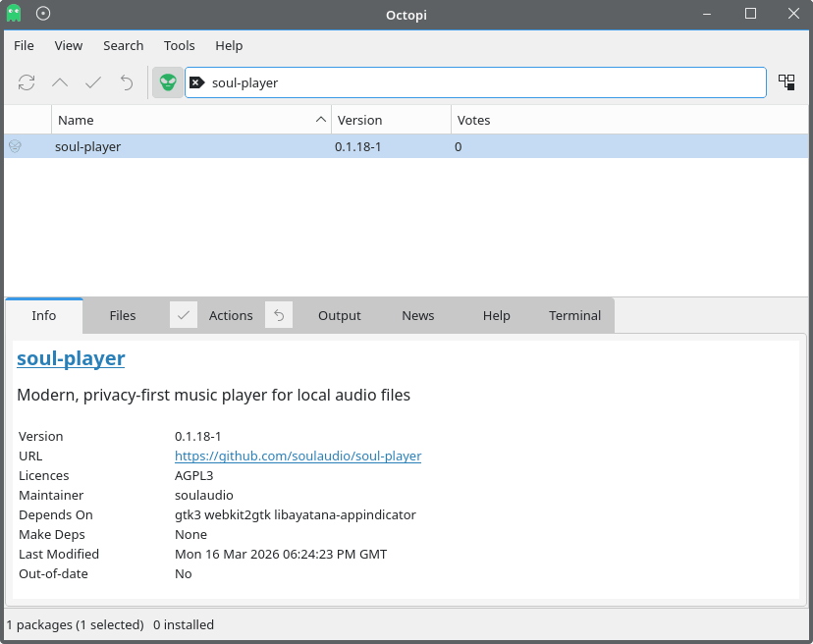The height and width of the screenshot is (644, 813).
Task: Switch to the Terminal tab
Action: click(574, 315)
